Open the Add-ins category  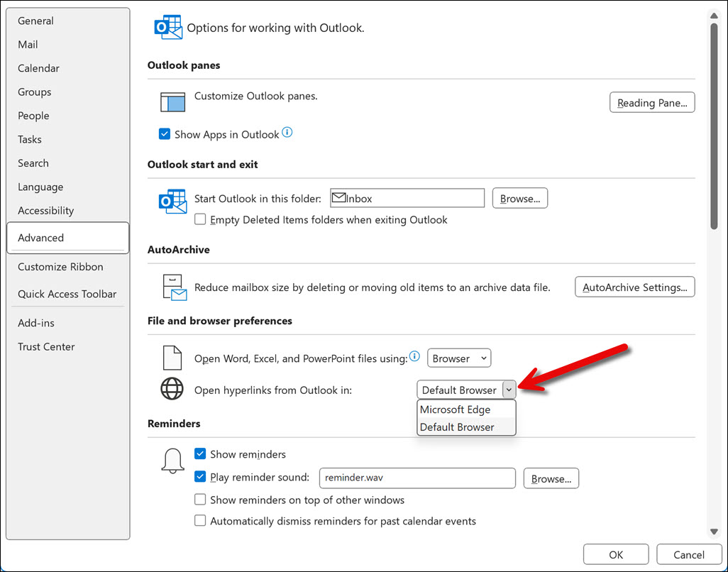coord(68,323)
